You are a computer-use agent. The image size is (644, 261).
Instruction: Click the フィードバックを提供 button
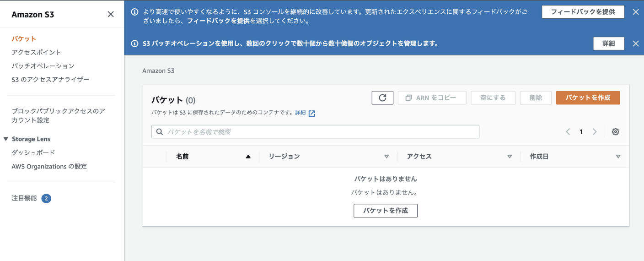coord(583,12)
